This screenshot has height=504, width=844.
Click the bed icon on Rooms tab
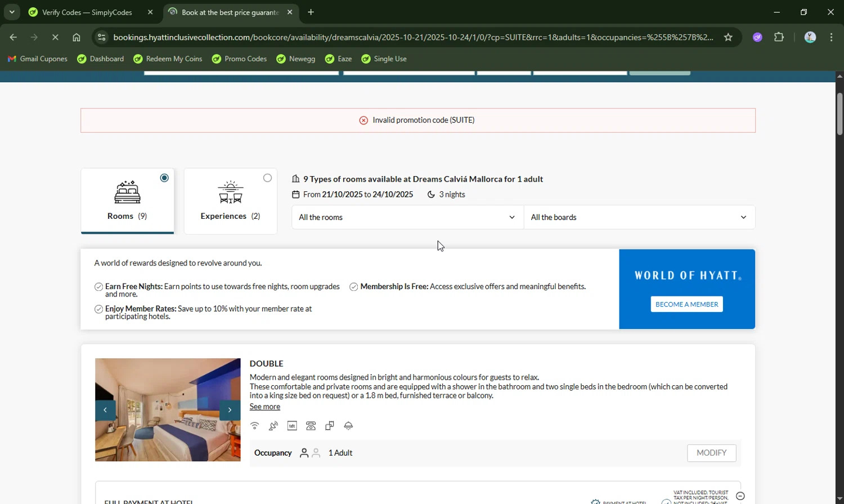pos(127,192)
